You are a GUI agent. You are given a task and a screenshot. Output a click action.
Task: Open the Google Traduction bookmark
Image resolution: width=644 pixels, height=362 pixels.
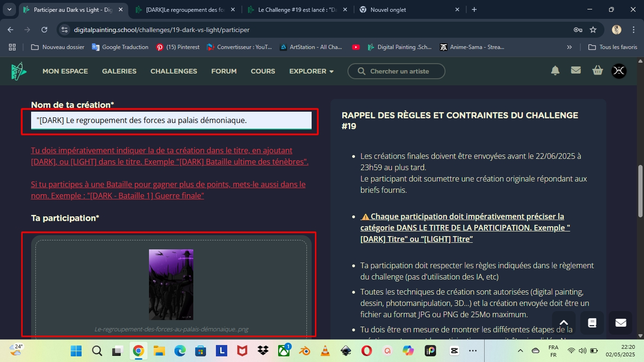coord(120,47)
